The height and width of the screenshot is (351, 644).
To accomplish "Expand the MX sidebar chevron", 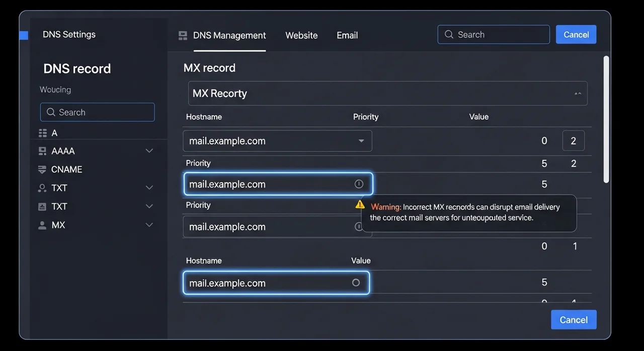I will pyautogui.click(x=149, y=225).
